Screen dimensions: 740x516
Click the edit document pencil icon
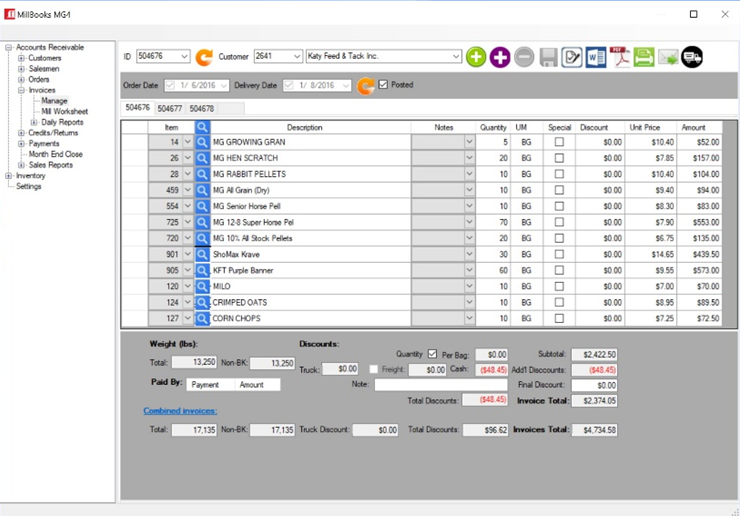572,57
